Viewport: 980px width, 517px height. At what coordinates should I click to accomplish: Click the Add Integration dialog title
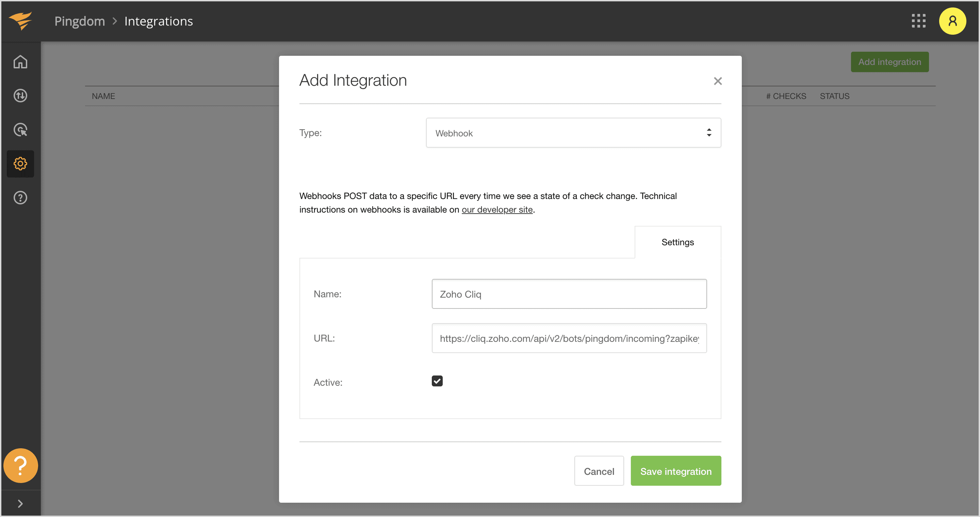[x=353, y=80]
